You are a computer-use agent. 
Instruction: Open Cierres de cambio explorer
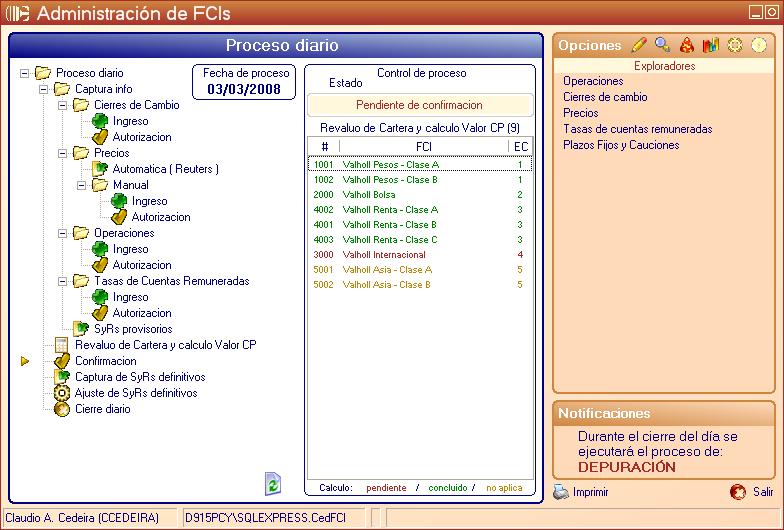click(x=605, y=97)
